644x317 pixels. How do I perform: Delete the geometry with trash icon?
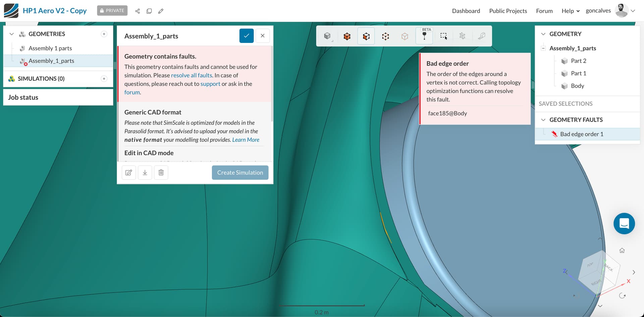pyautogui.click(x=161, y=173)
